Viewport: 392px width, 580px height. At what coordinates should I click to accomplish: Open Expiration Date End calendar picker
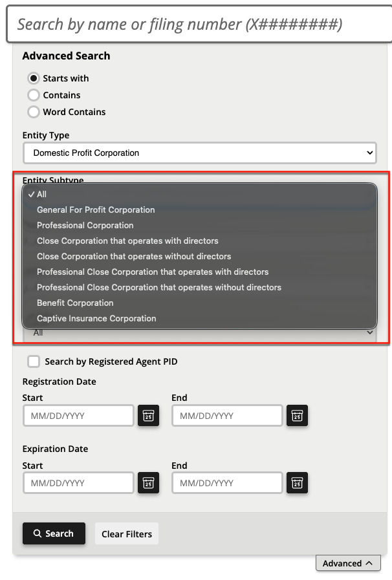(x=298, y=483)
